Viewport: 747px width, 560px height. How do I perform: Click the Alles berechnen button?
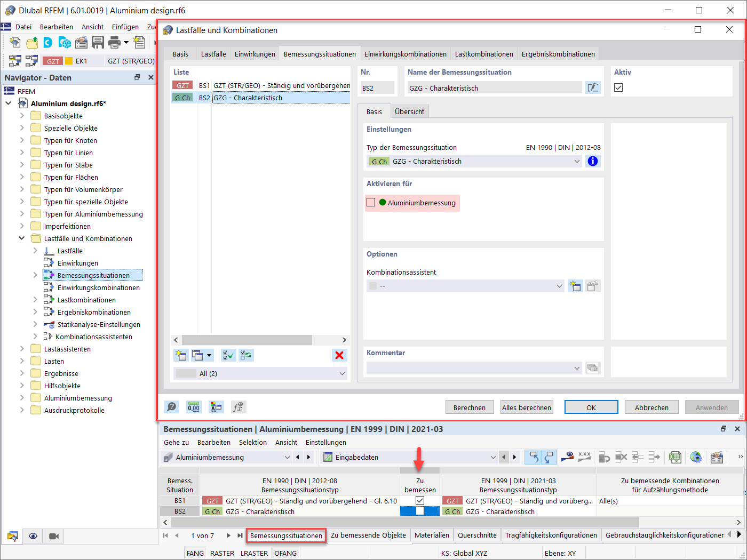[x=527, y=407]
